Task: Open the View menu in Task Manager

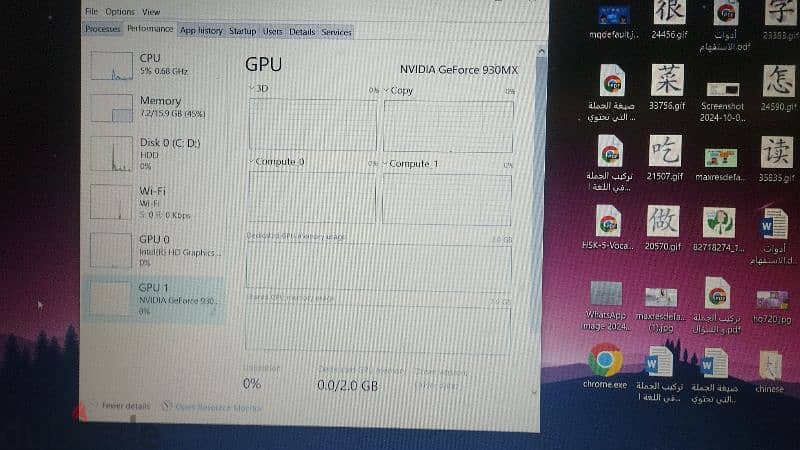Action: coord(151,12)
